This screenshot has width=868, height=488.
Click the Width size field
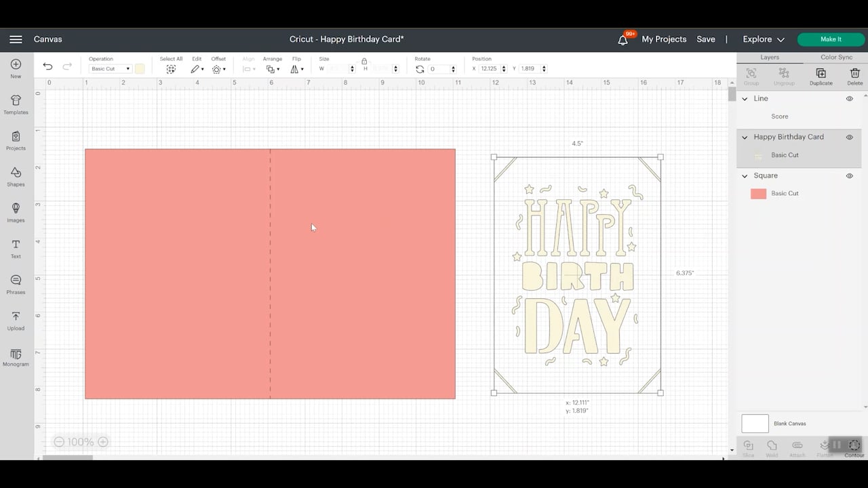pyautogui.click(x=337, y=69)
